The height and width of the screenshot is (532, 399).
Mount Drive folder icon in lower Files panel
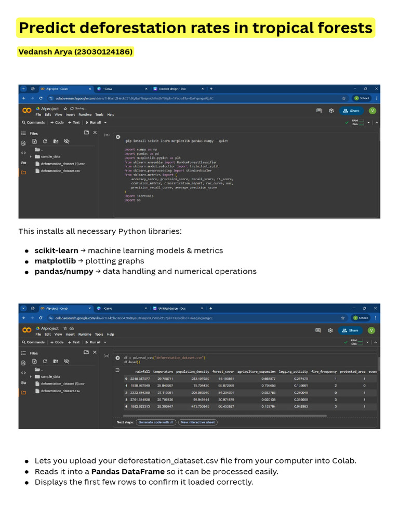[x=56, y=362]
